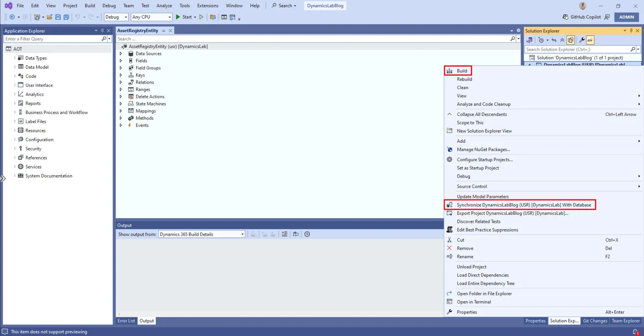Sync Solution Explorer with the active document
Viewport: 644px width, 336px height.
point(554,40)
